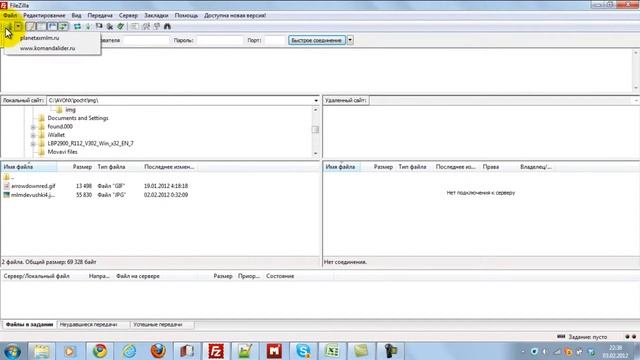Switch to Файлы в задании tab
This screenshot has width=640, height=360.
[x=29, y=324]
